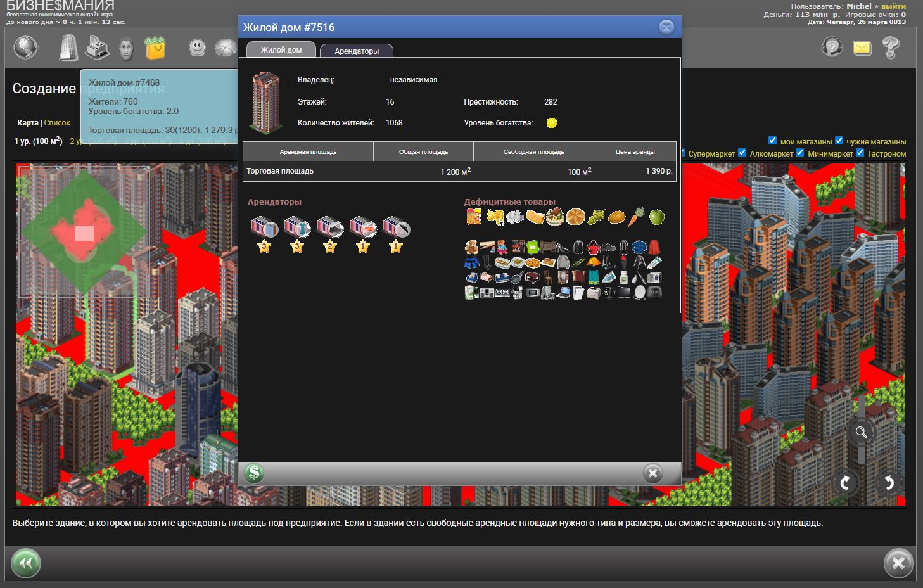Open the yellow mail envelope icon

click(862, 48)
